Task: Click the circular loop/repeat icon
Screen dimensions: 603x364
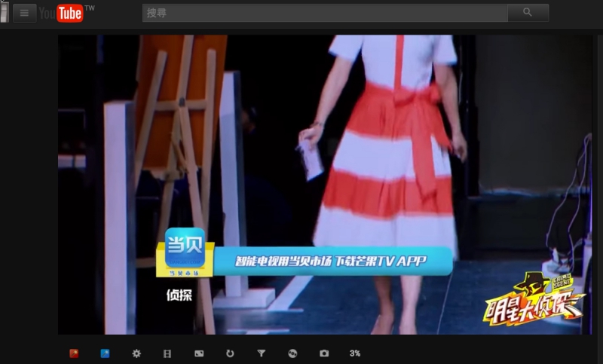Action: coord(230,353)
